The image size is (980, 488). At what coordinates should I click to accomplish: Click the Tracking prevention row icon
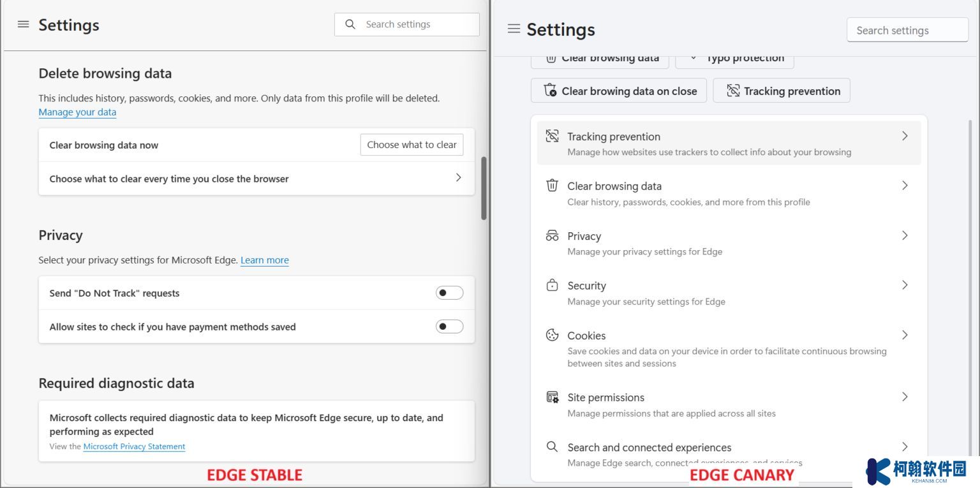pos(552,136)
